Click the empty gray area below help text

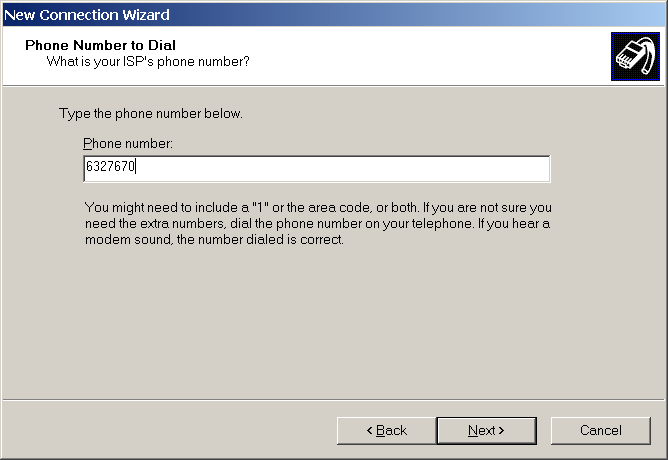click(x=334, y=320)
